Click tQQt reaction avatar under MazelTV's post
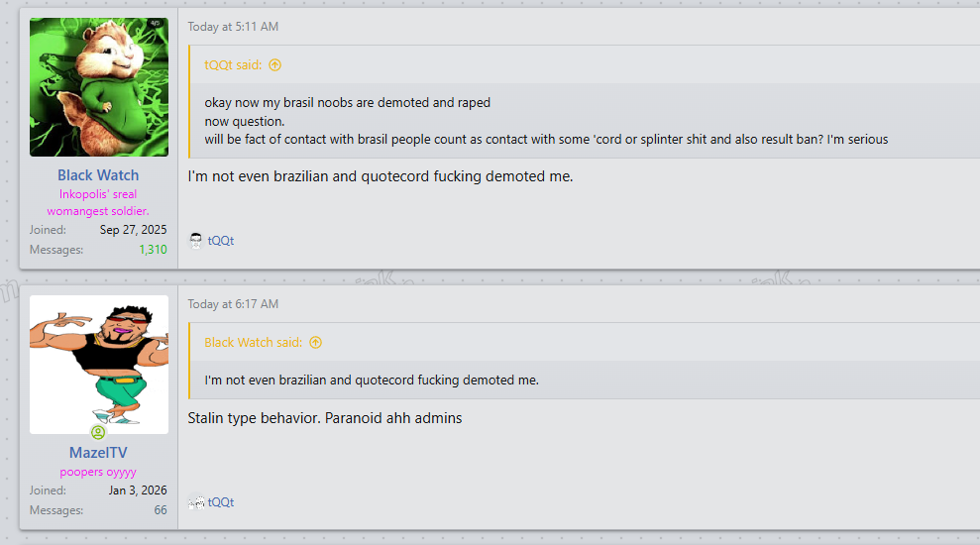 coord(196,502)
